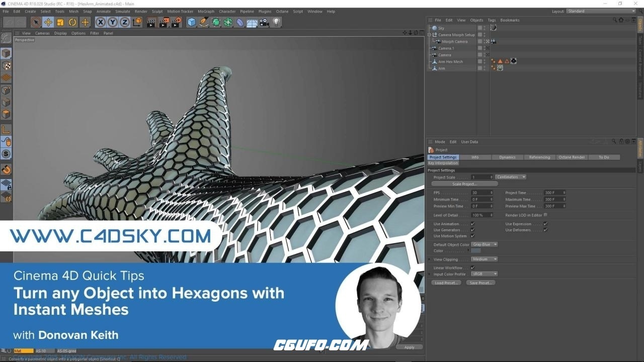Toggle the X axis lock
Viewport: 644px width, 362px height.
click(101, 22)
